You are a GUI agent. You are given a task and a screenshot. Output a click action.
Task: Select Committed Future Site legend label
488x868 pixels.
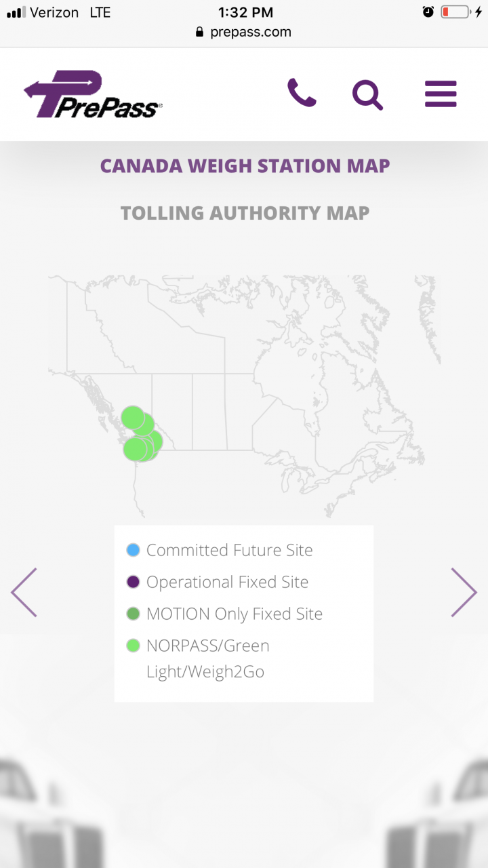click(230, 550)
